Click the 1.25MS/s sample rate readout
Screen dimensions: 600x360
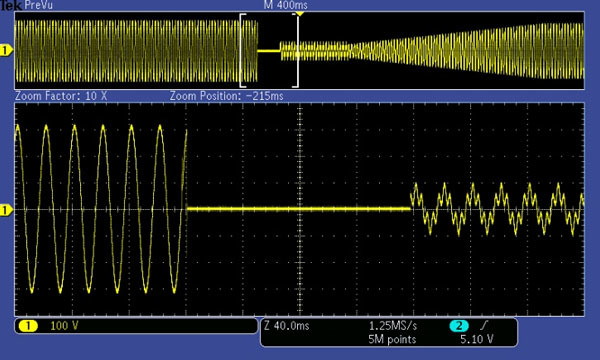393,326
